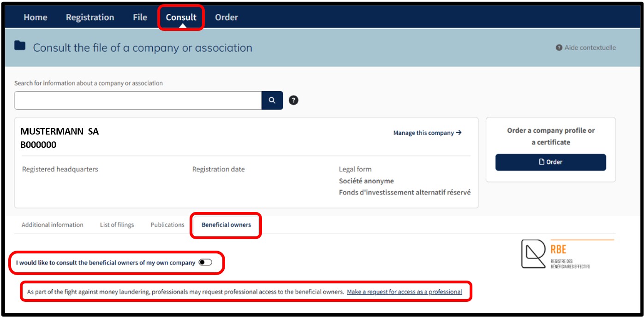Viewport: 644px width, 317px height.
Task: Open the search help question mark icon
Action: 293,100
